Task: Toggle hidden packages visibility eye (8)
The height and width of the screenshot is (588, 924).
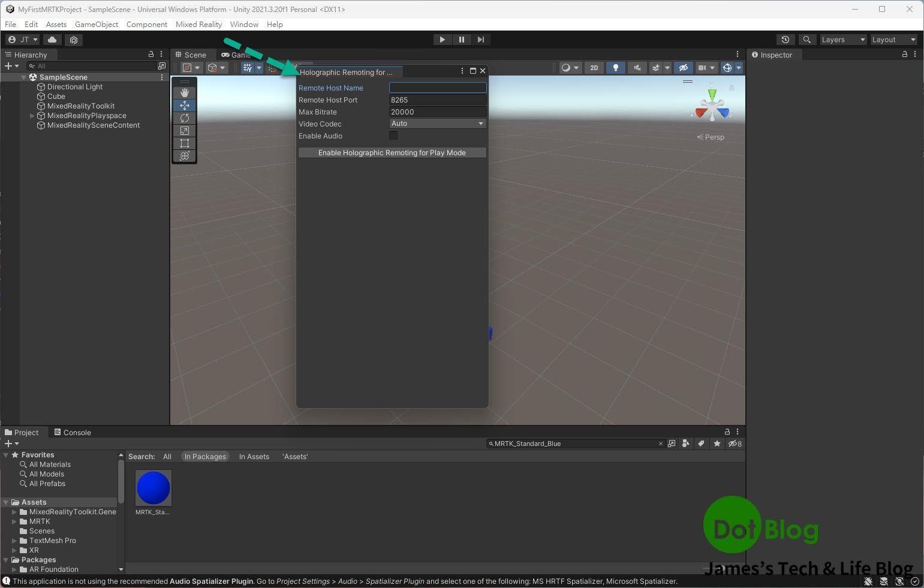Action: pos(735,444)
